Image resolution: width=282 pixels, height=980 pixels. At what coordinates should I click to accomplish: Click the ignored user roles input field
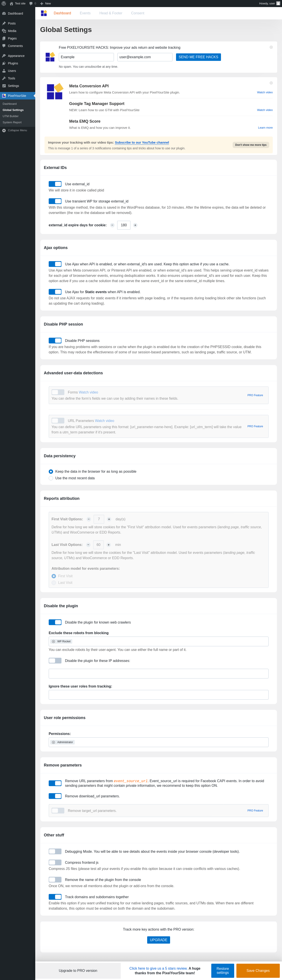coord(158,695)
